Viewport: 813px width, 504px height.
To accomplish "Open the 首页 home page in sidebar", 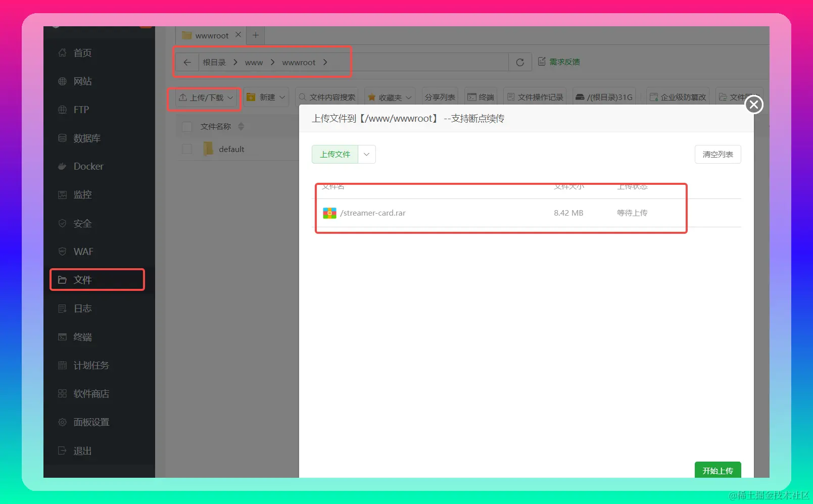I will (82, 53).
